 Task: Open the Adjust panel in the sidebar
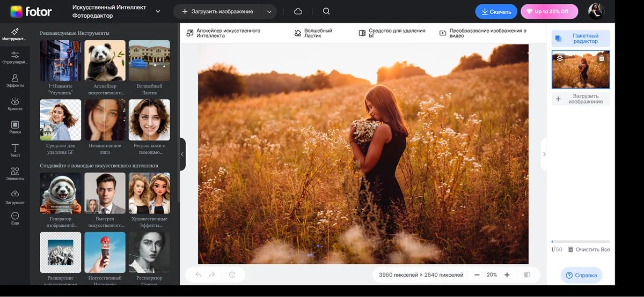(x=14, y=57)
